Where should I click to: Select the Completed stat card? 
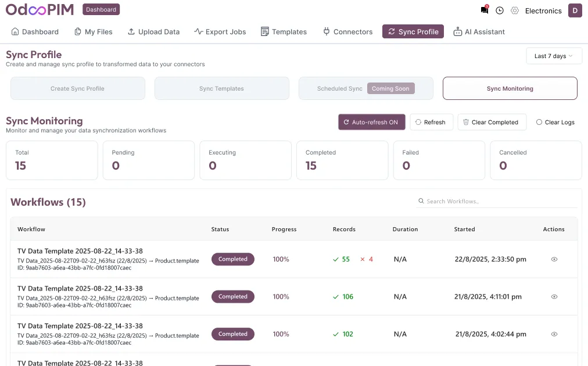[x=342, y=160]
